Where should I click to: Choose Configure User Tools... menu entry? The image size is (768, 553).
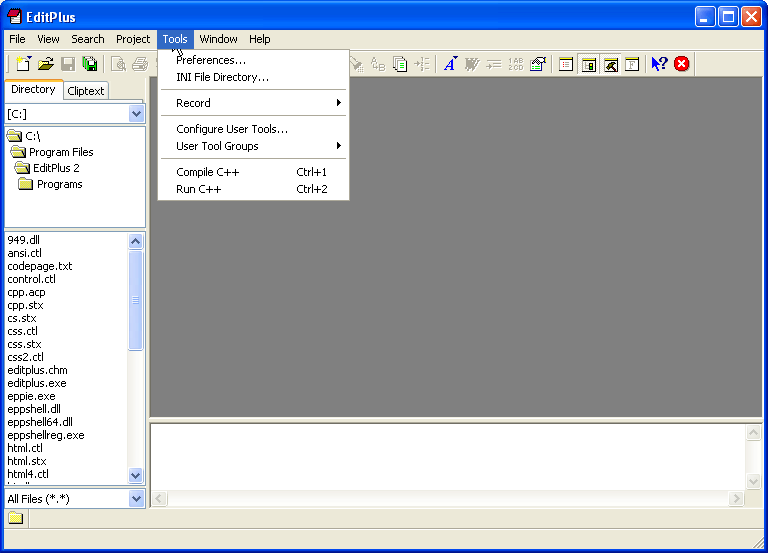253,129
